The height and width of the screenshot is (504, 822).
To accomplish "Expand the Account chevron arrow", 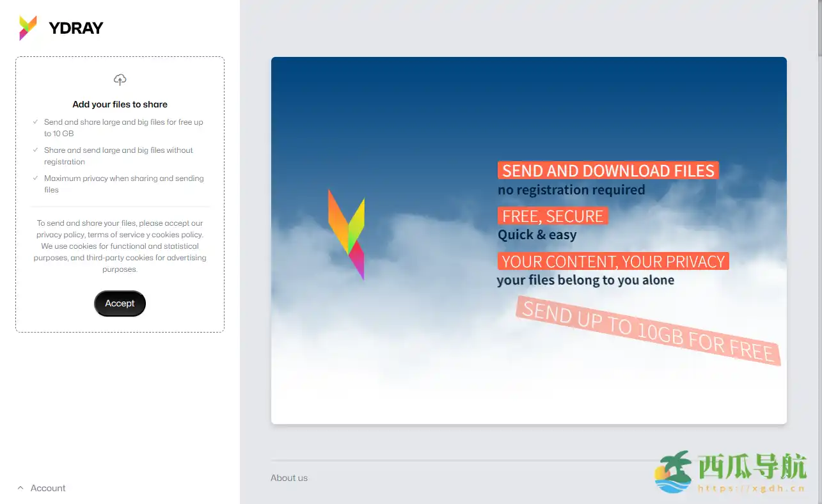I will tap(20, 488).
